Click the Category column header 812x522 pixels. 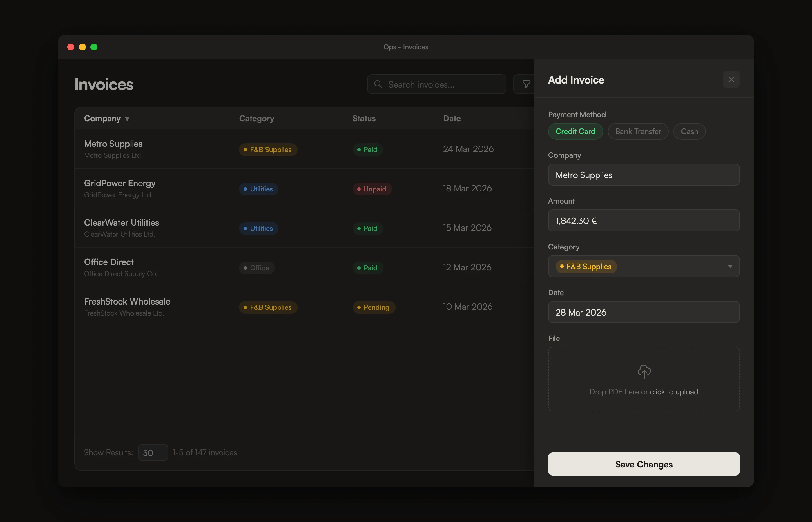(257, 119)
